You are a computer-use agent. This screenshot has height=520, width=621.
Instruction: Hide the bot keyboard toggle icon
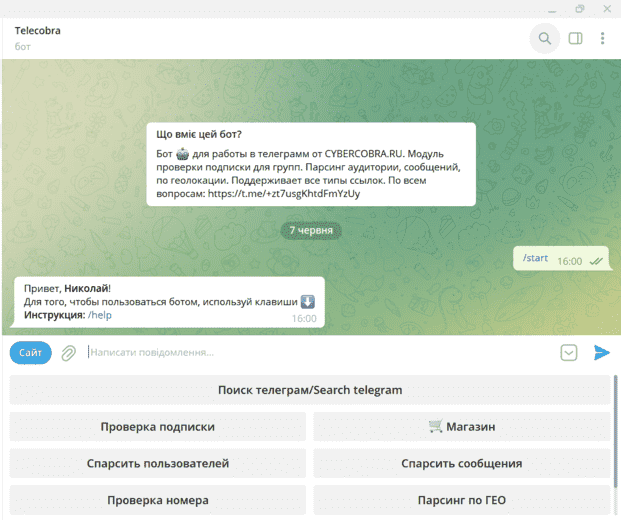click(x=569, y=352)
